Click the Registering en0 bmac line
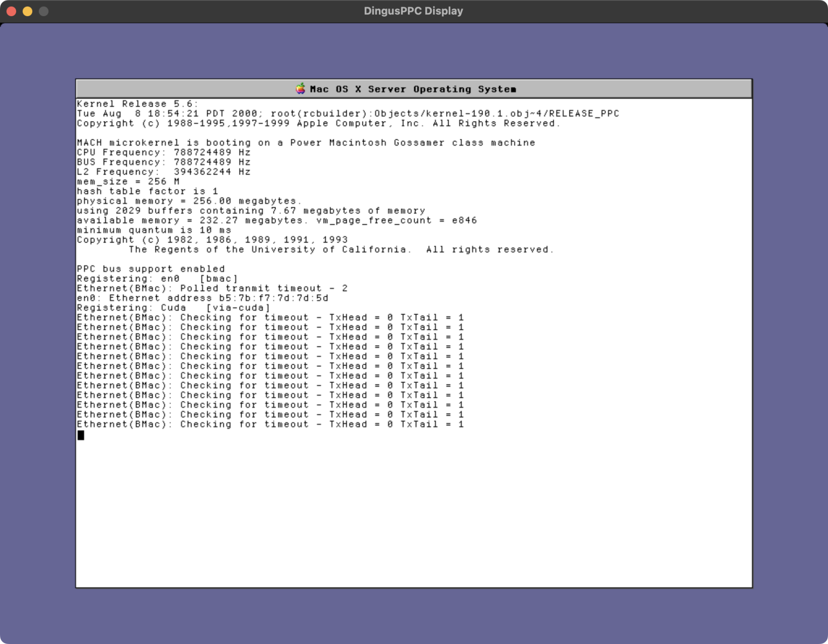 [x=157, y=279]
